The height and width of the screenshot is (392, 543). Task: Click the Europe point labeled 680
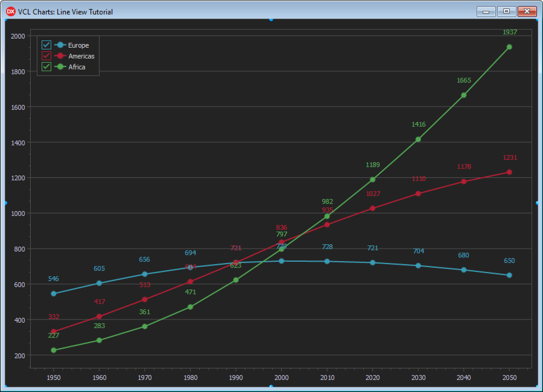[464, 270]
